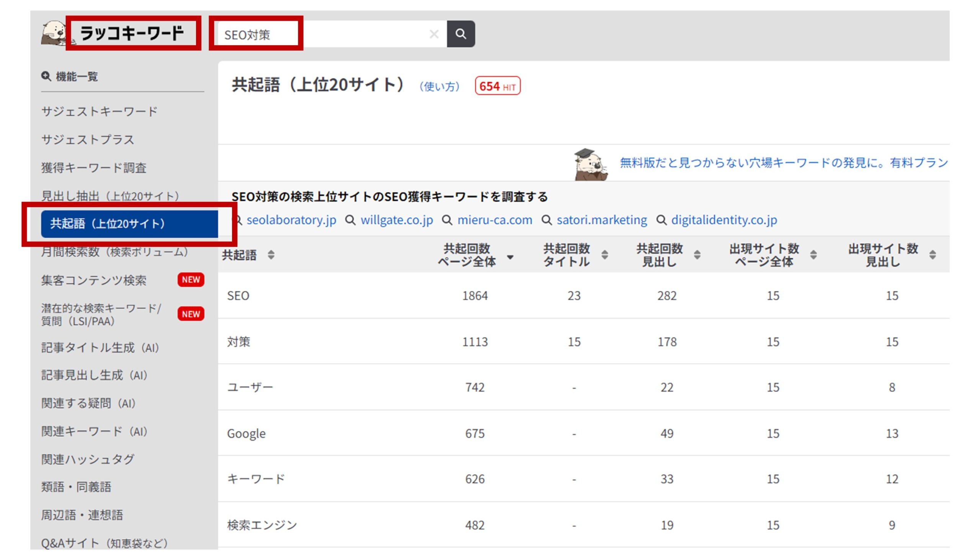Open 関連キーワード（AI） menu item
Viewport: 980px width, 560px height.
[x=95, y=431]
